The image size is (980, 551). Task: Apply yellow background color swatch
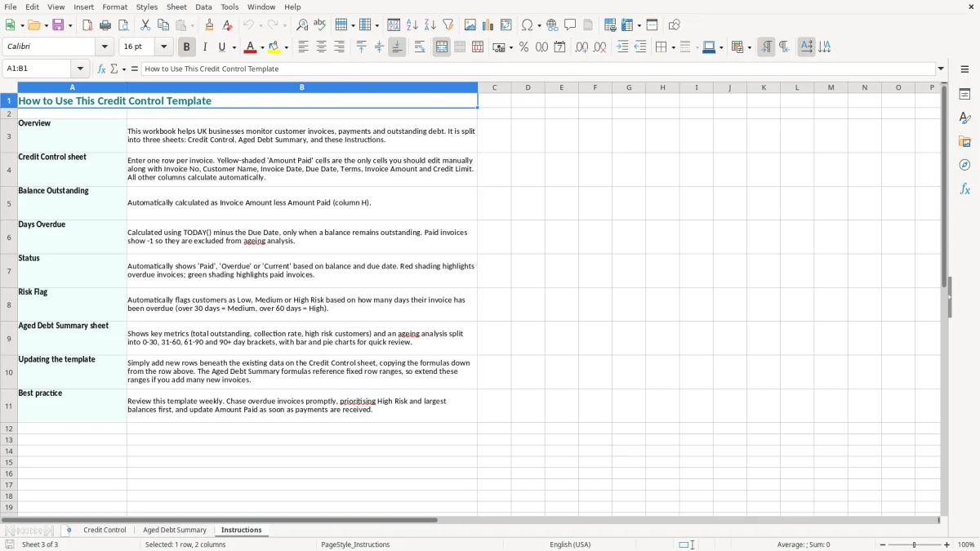point(274,47)
